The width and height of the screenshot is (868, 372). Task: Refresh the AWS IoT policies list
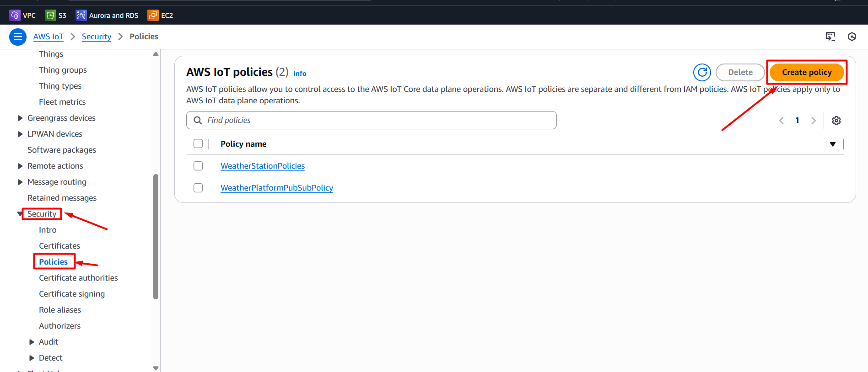click(x=701, y=72)
